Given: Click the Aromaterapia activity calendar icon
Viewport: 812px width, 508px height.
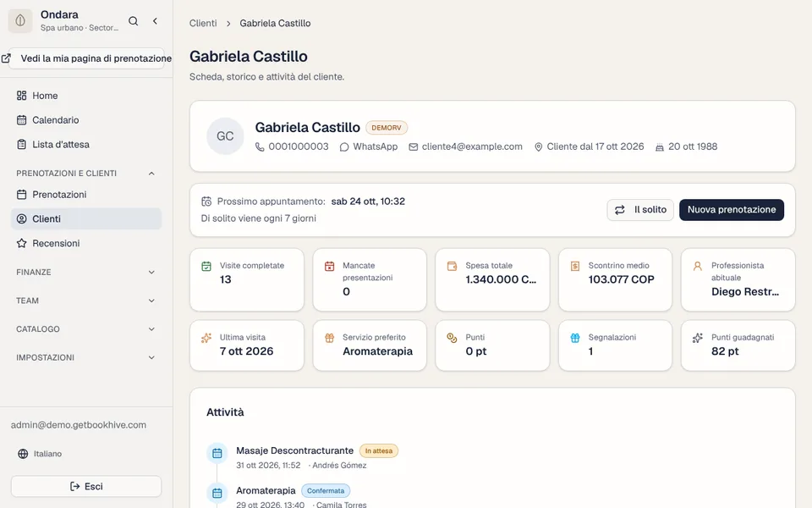Looking at the screenshot, I should point(217,493).
